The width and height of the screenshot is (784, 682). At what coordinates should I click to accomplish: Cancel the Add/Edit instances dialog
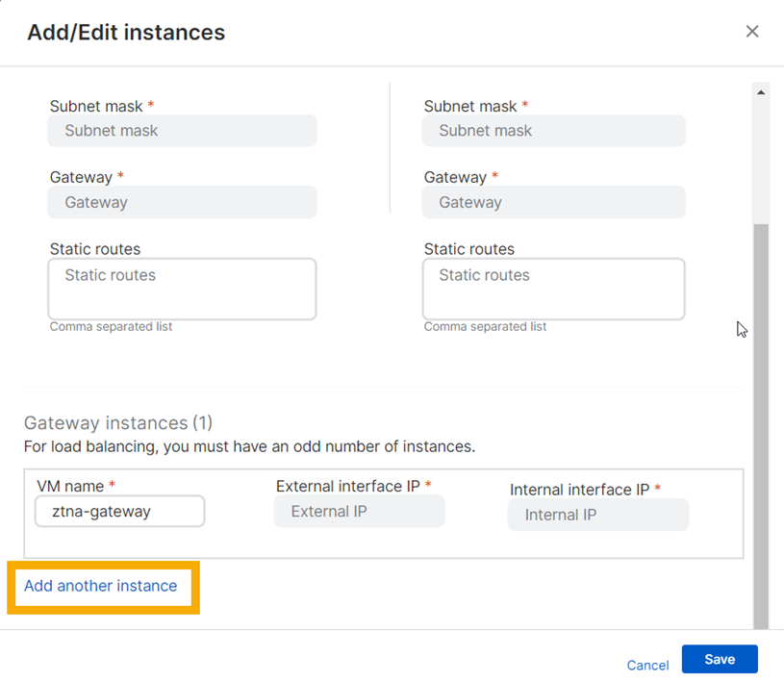647,665
